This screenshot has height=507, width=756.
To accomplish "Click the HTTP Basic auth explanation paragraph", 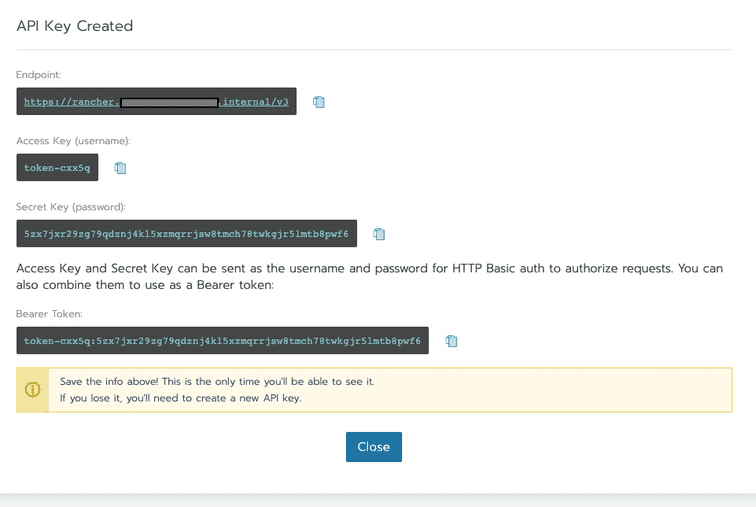I will click(x=369, y=277).
